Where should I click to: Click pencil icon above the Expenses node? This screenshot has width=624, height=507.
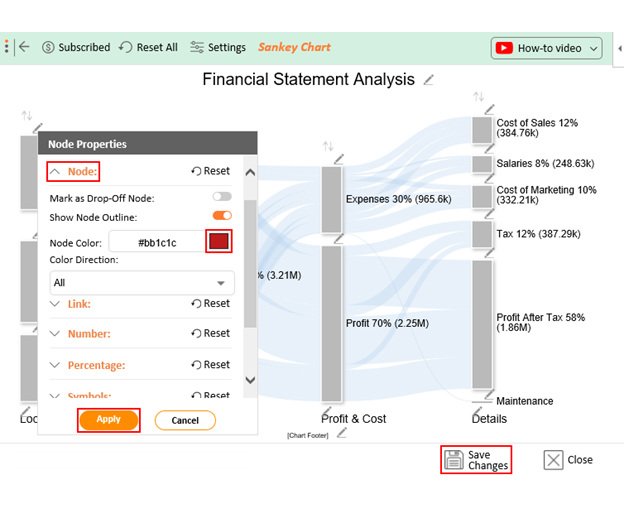(339, 159)
